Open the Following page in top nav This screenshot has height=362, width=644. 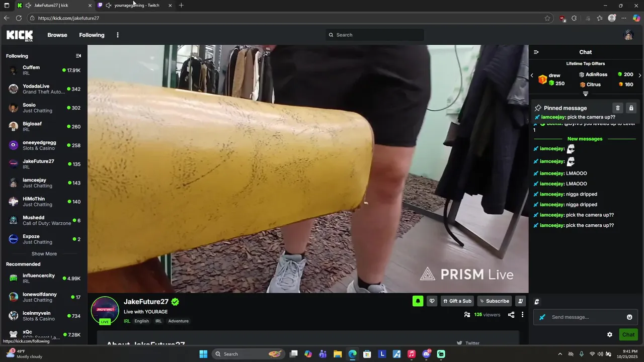[x=92, y=35]
